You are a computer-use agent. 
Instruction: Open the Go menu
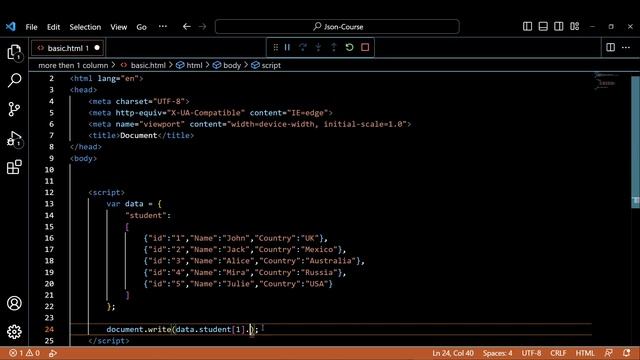(142, 27)
